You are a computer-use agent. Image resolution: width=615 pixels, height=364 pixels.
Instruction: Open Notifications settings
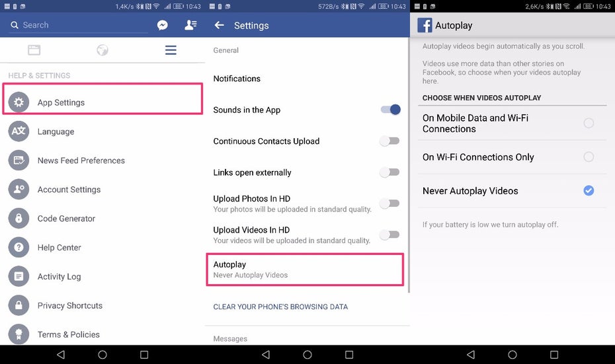click(307, 79)
